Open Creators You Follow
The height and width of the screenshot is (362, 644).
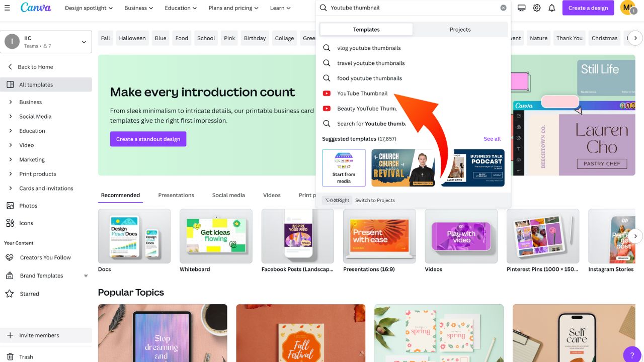click(x=46, y=257)
